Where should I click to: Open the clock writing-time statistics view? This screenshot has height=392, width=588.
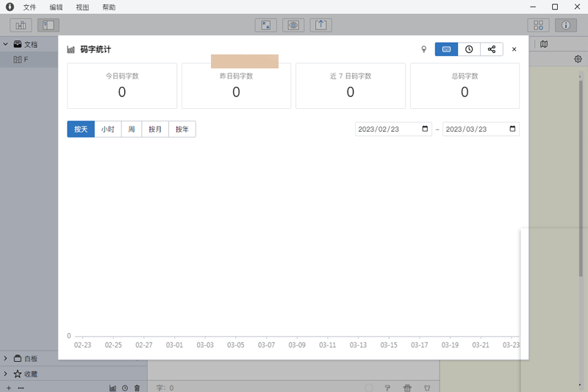pos(469,49)
